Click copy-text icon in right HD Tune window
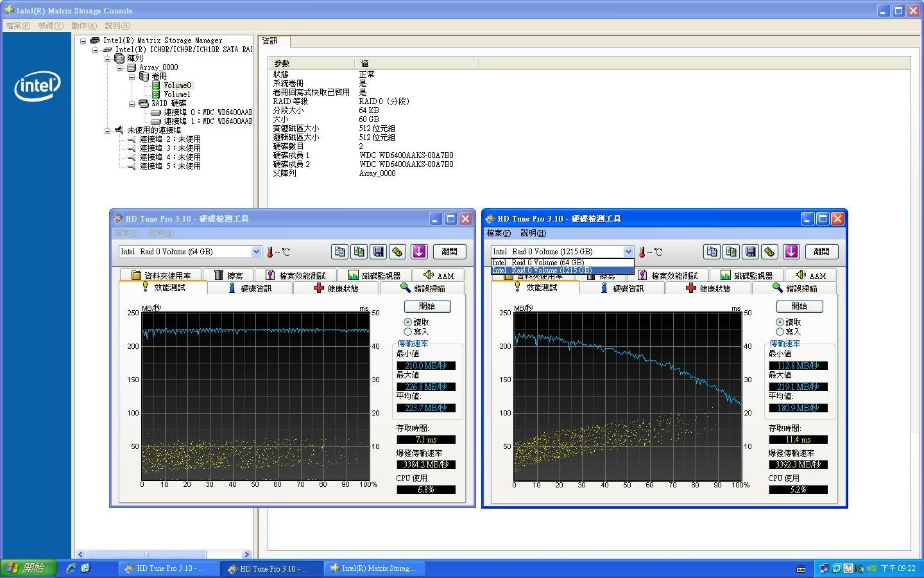Viewport: 924px width, 578px height. (712, 252)
